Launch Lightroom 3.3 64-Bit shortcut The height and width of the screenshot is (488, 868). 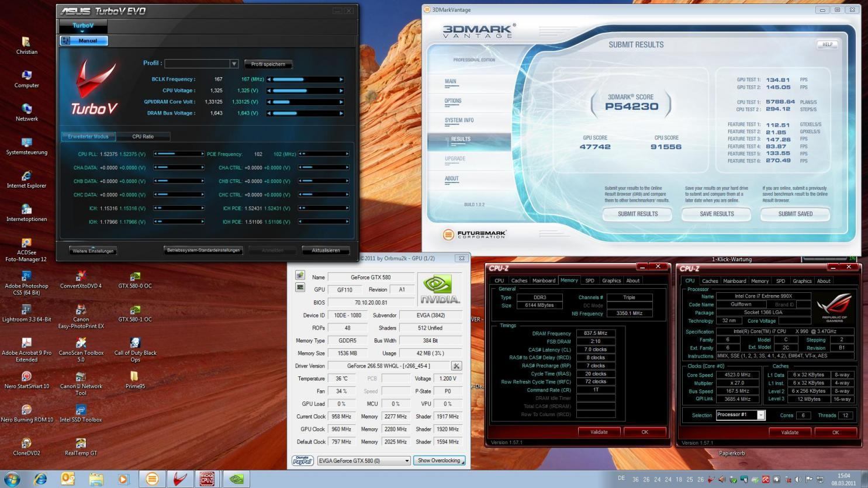click(x=26, y=313)
